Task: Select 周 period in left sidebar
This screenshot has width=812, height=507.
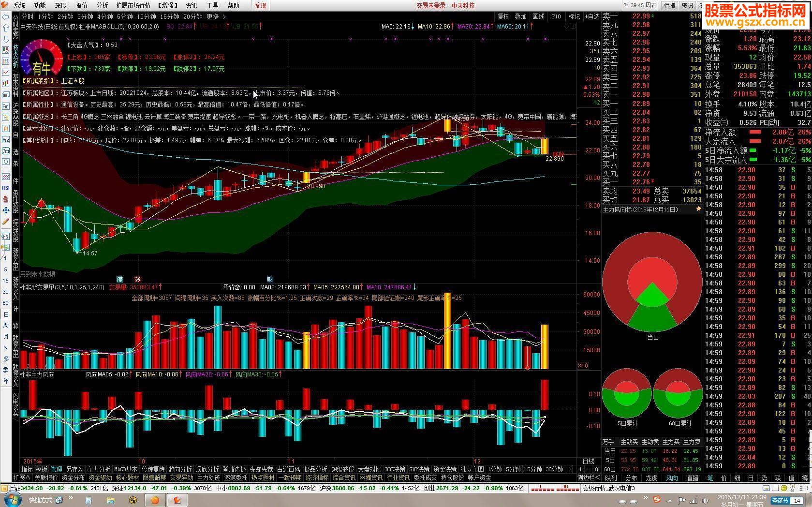Action: (x=5, y=326)
